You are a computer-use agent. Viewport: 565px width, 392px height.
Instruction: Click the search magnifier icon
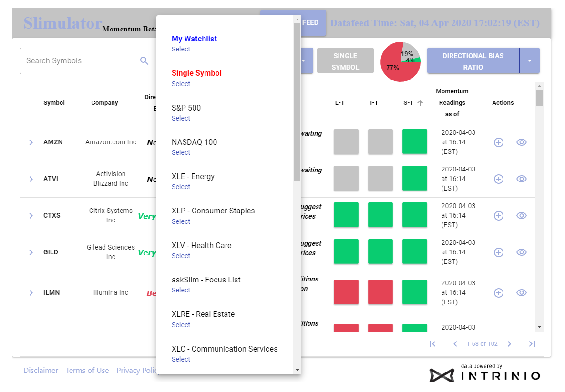pyautogui.click(x=144, y=61)
